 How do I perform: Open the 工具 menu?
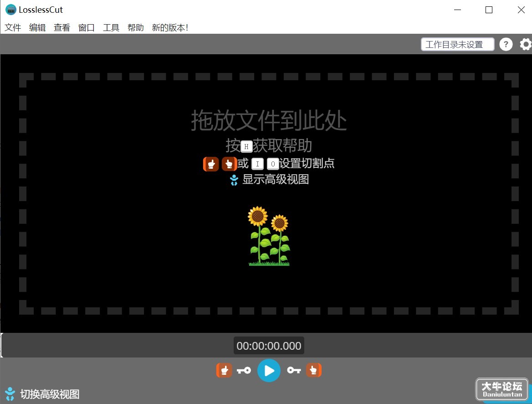click(x=111, y=27)
